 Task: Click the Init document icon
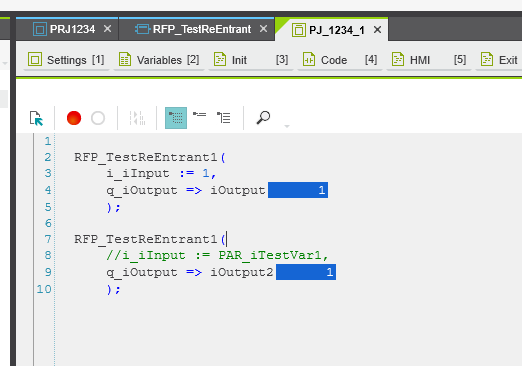click(x=220, y=59)
